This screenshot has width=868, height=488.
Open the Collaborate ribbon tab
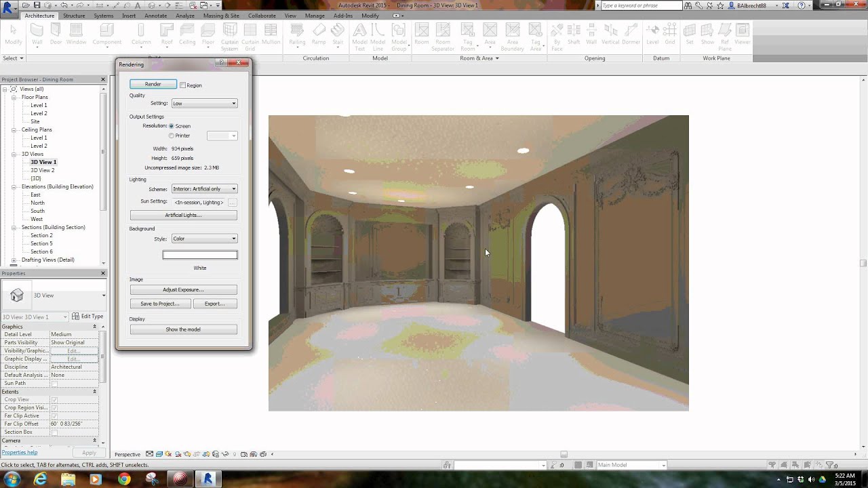pyautogui.click(x=262, y=16)
